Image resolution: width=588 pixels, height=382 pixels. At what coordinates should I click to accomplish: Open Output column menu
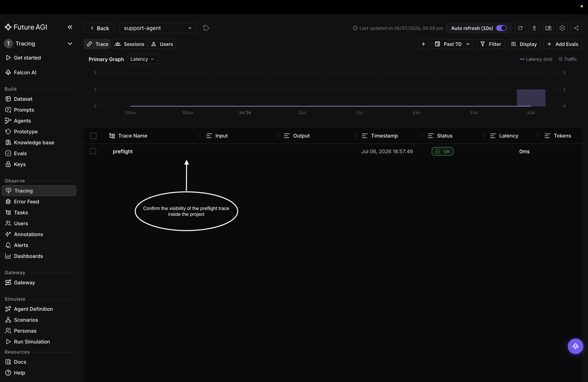pos(287,136)
